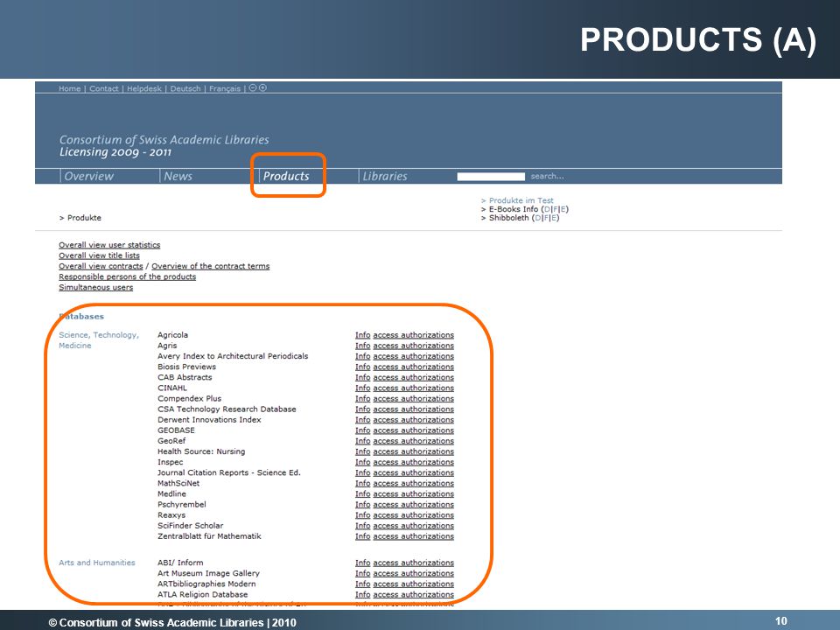Screen dimensions: 840x630
Task: Click Info link for ABI/ Inform
Action: click(x=362, y=563)
